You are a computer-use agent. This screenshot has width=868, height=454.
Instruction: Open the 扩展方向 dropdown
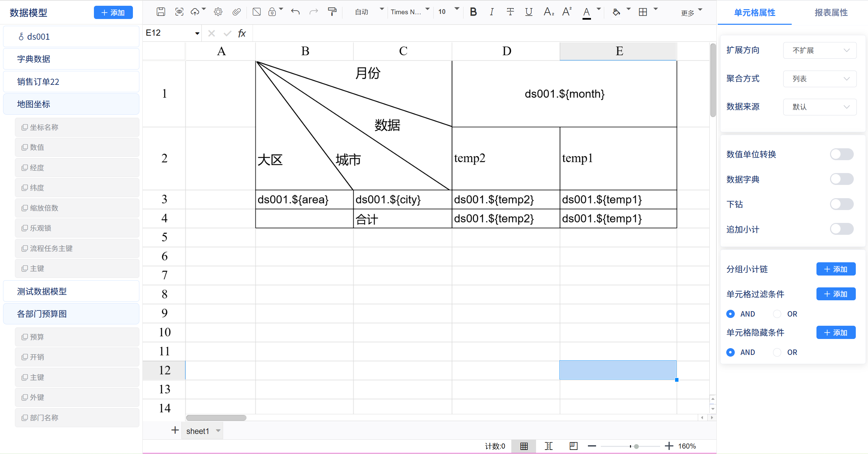[820, 51]
